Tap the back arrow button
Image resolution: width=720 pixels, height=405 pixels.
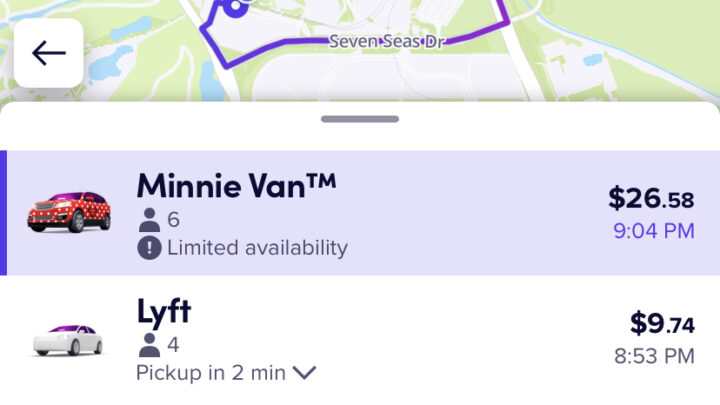[x=49, y=53]
